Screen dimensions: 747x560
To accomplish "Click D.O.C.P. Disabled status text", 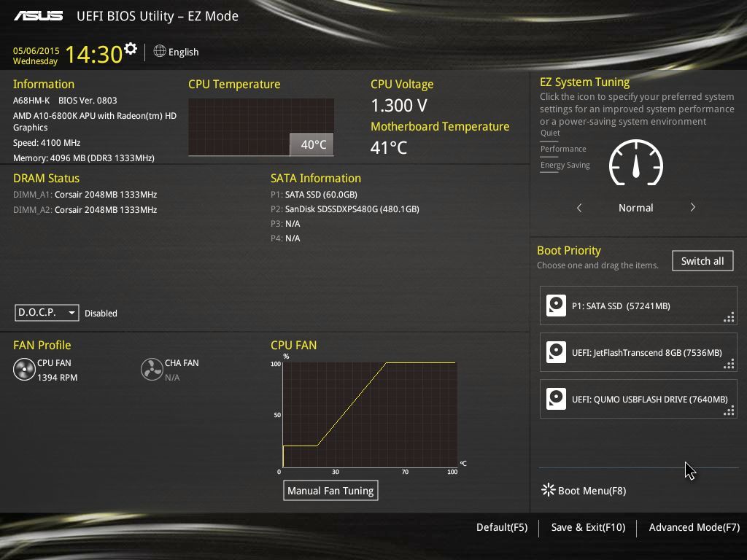I will (x=101, y=314).
